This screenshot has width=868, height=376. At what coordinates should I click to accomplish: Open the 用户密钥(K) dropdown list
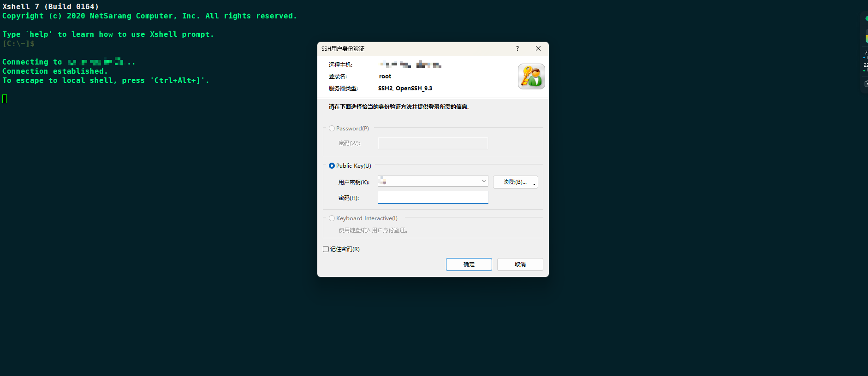pos(484,181)
